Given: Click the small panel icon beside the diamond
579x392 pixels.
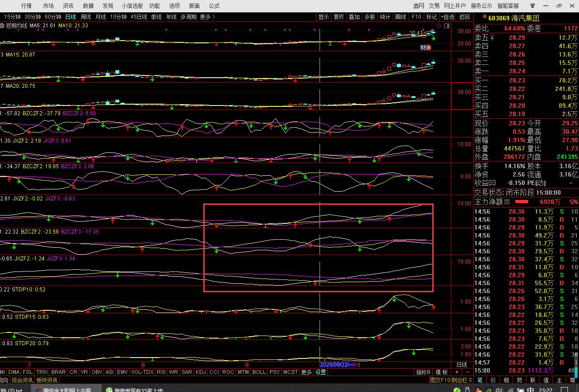Looking at the screenshot, I should click(446, 26).
